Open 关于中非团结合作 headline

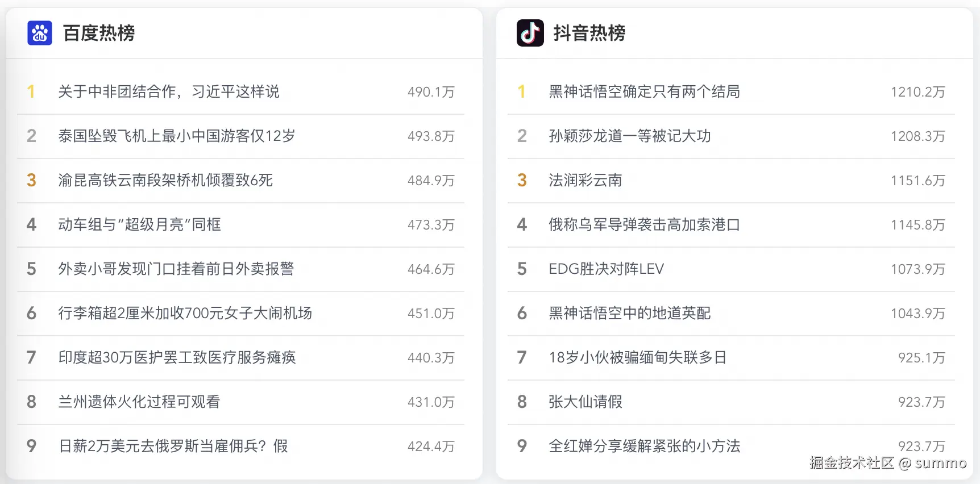[168, 91]
